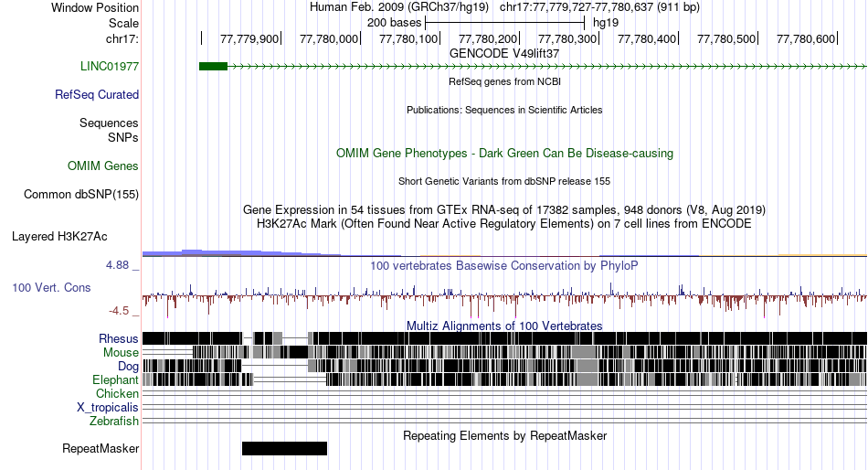Click the Common dbSNP(155) track label

81,195
